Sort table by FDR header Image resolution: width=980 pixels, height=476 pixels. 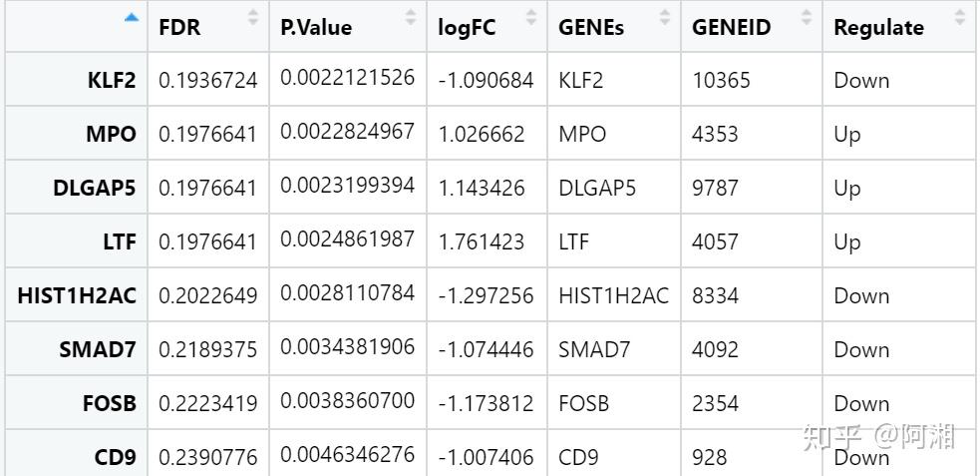coord(180,27)
